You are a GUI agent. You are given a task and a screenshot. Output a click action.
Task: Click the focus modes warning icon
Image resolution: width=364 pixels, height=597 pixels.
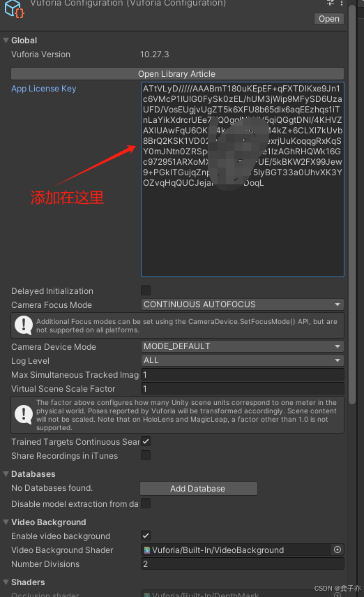coord(24,325)
